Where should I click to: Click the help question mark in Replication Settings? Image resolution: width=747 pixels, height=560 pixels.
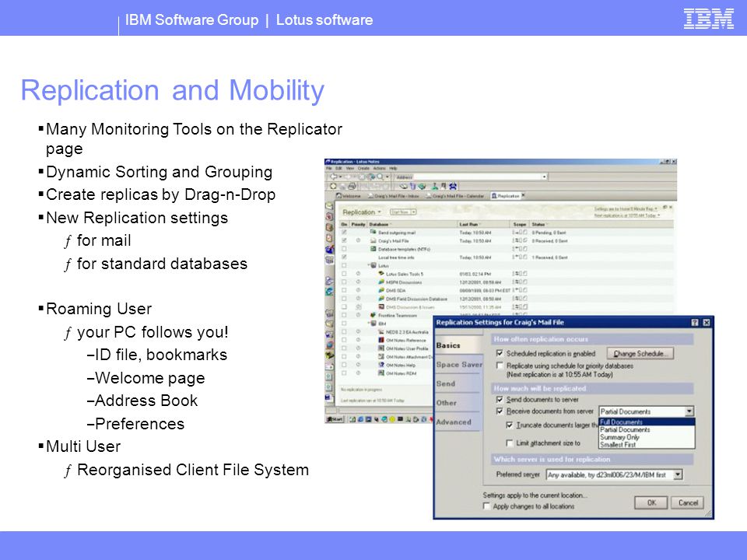[x=695, y=322]
